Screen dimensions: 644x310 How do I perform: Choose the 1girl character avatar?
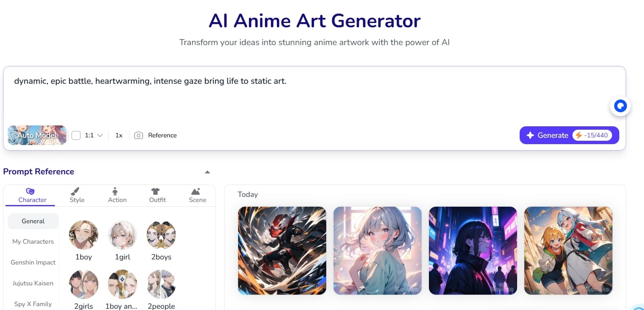(123, 235)
